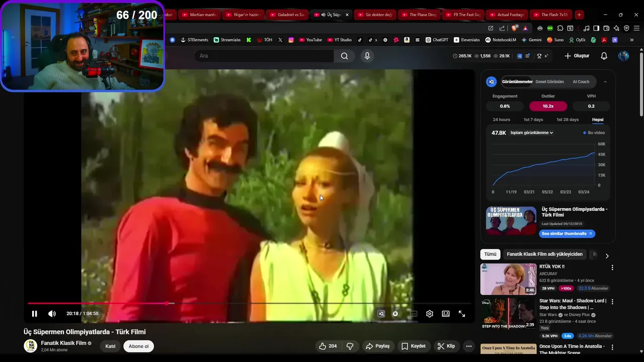
Task: Switch to theater mode view
Action: click(446, 314)
